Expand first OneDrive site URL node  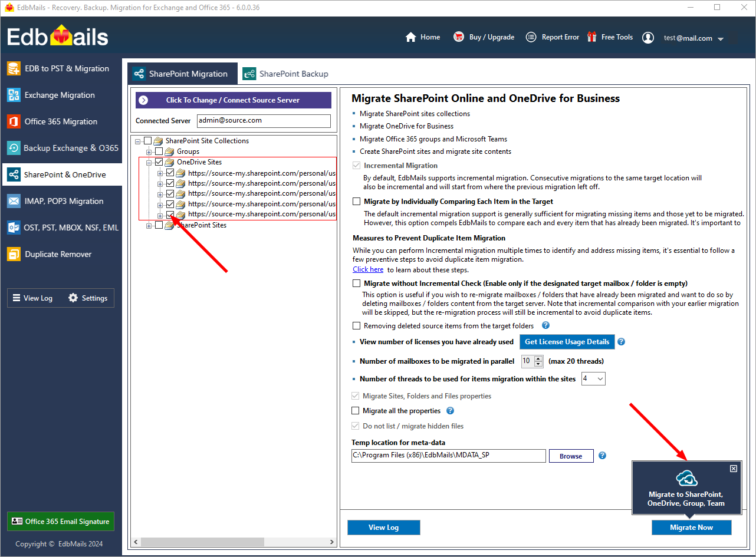click(160, 173)
